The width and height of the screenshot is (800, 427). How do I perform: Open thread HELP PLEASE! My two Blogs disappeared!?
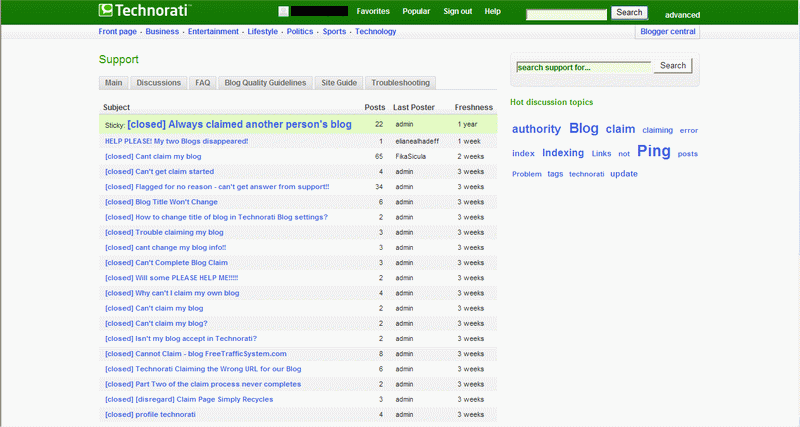[x=177, y=141]
